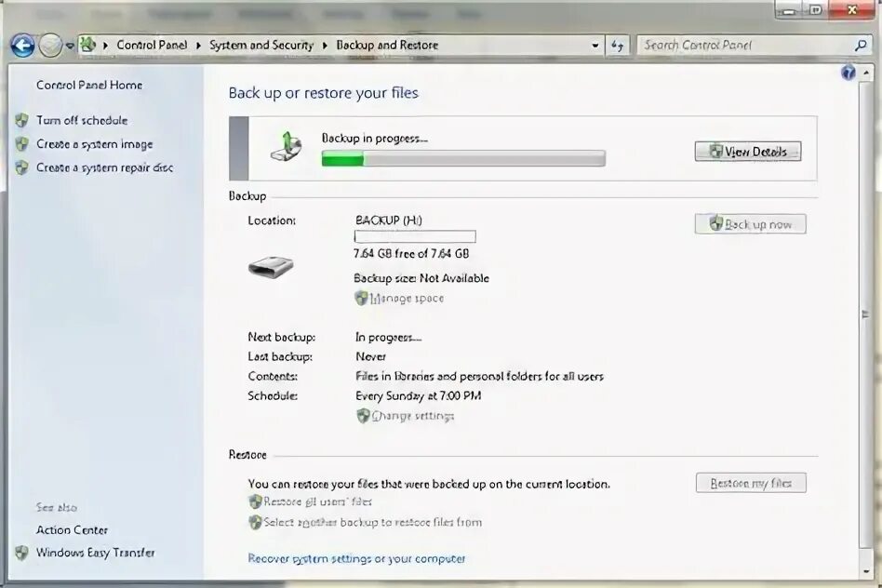
Task: Click shield icon beside Restore all users' files
Action: click(x=255, y=501)
